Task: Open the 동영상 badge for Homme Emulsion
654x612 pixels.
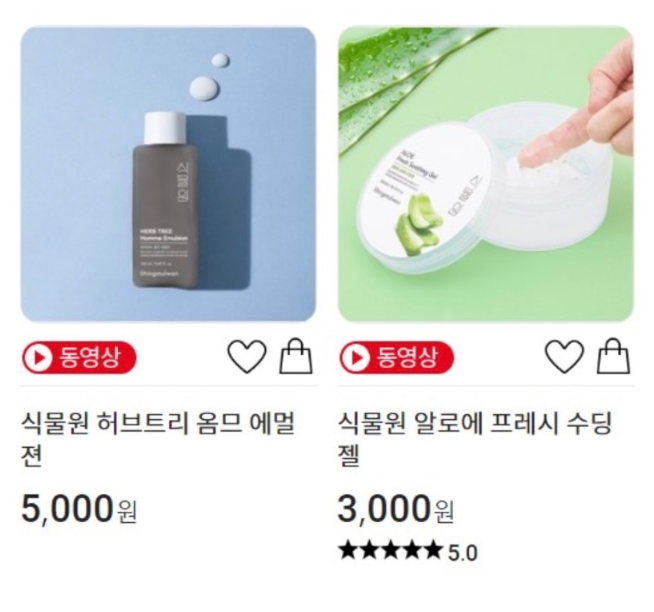Action: point(79,358)
